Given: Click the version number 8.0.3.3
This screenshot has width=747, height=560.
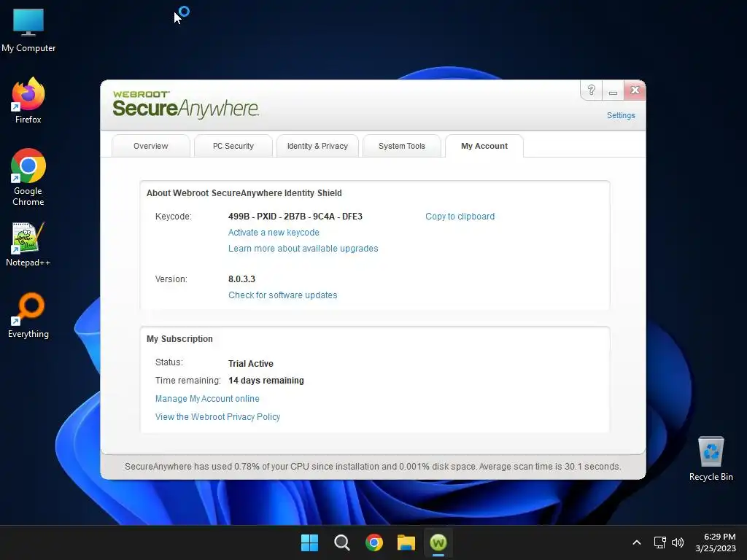Looking at the screenshot, I should (241, 279).
